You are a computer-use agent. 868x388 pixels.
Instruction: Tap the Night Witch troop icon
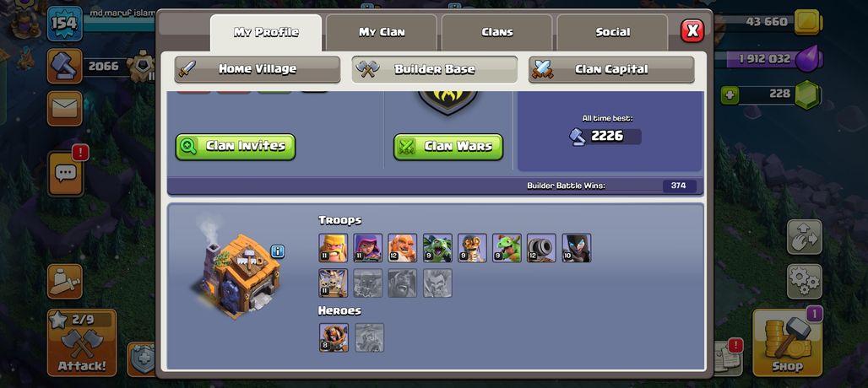point(576,248)
